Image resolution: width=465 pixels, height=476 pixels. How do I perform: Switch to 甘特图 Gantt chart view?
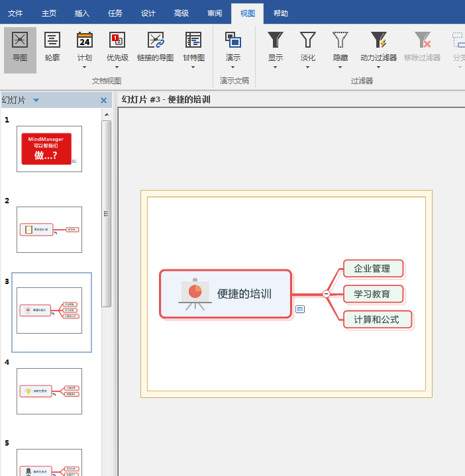click(x=193, y=41)
